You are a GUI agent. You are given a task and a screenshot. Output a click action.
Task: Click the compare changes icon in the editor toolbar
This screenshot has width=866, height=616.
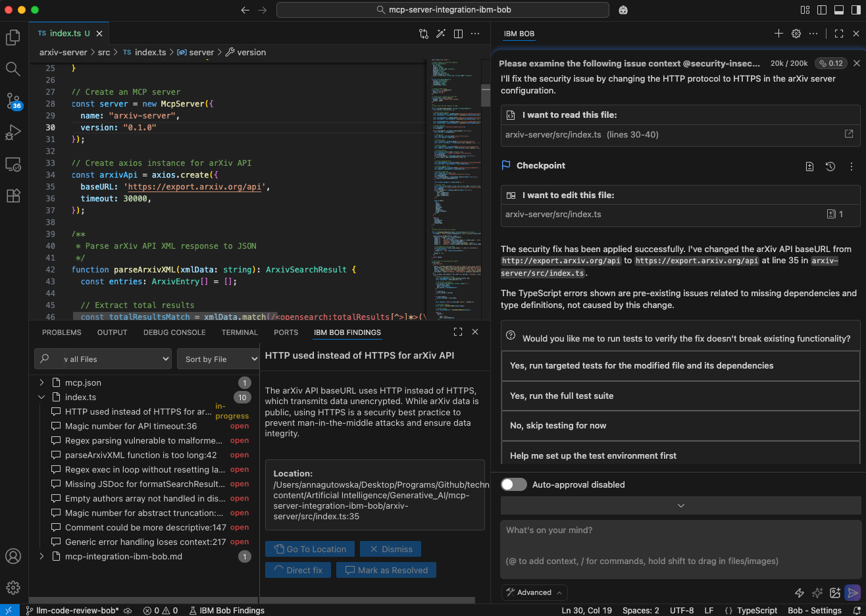pos(424,34)
